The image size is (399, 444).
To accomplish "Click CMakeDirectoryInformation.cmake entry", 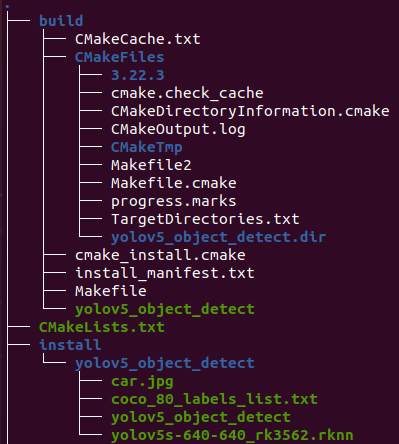I will coord(250,111).
